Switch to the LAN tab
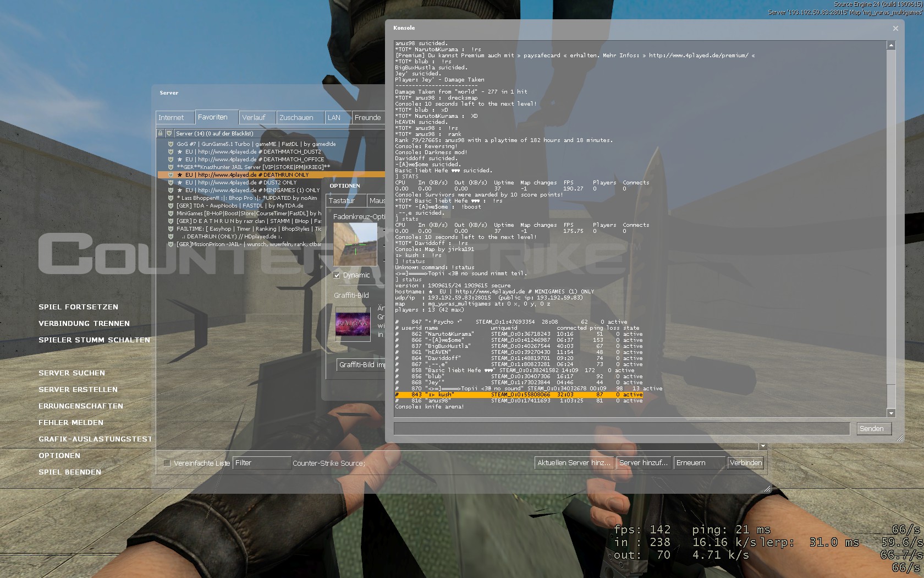The height and width of the screenshot is (578, 924). 338,118
